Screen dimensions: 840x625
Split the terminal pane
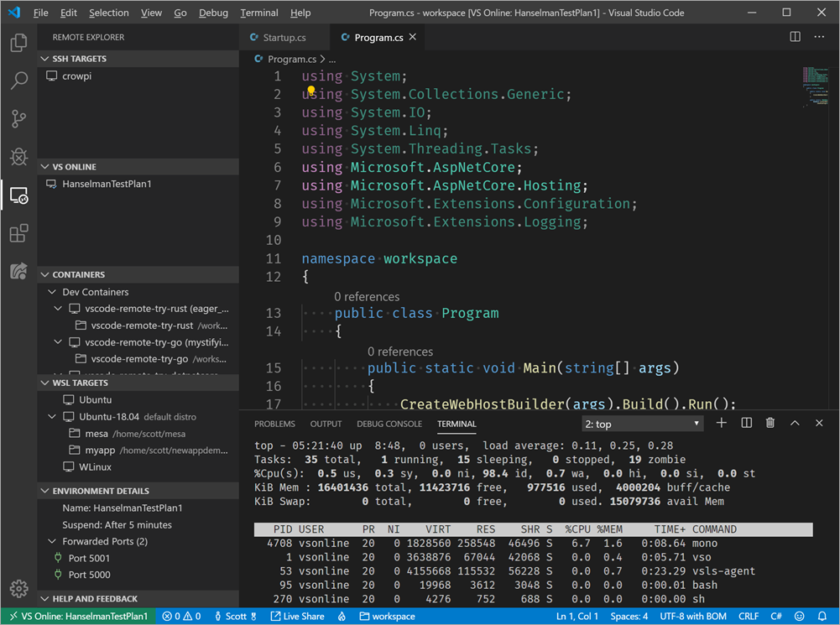click(746, 423)
